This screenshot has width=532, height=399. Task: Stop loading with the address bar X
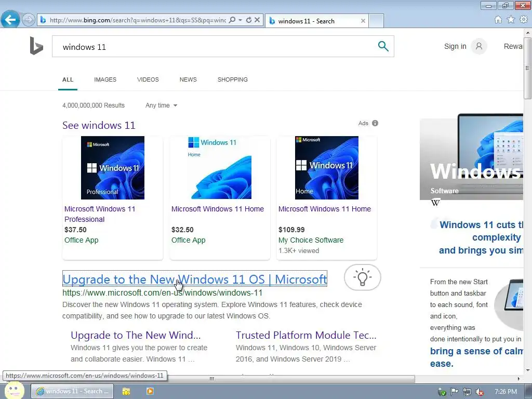tap(257, 20)
